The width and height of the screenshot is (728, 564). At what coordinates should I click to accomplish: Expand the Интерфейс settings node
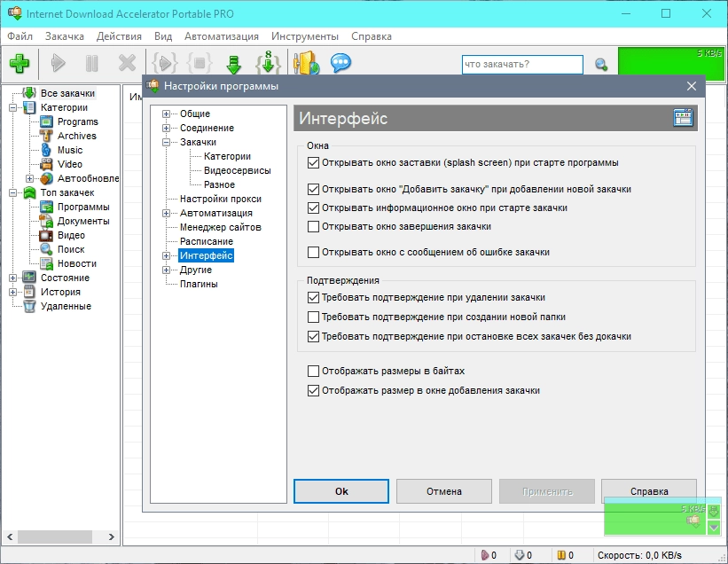166,255
